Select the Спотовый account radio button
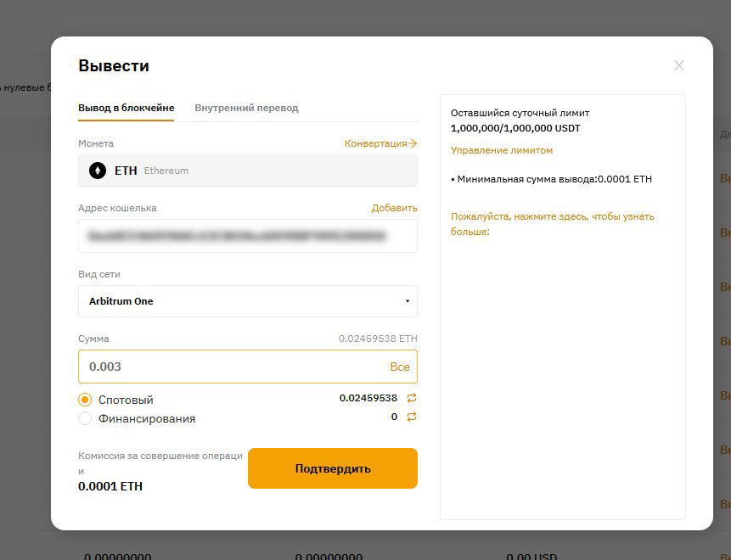Image resolution: width=731 pixels, height=560 pixels. [x=85, y=400]
